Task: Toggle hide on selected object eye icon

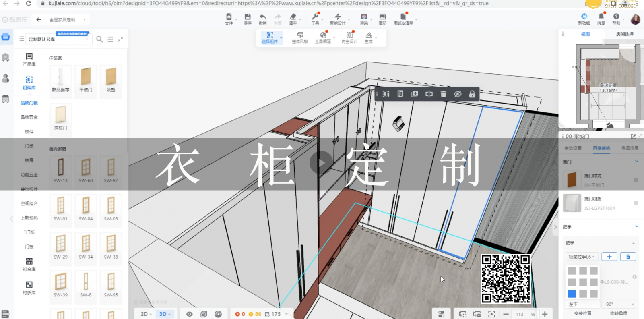Action: 458,94
